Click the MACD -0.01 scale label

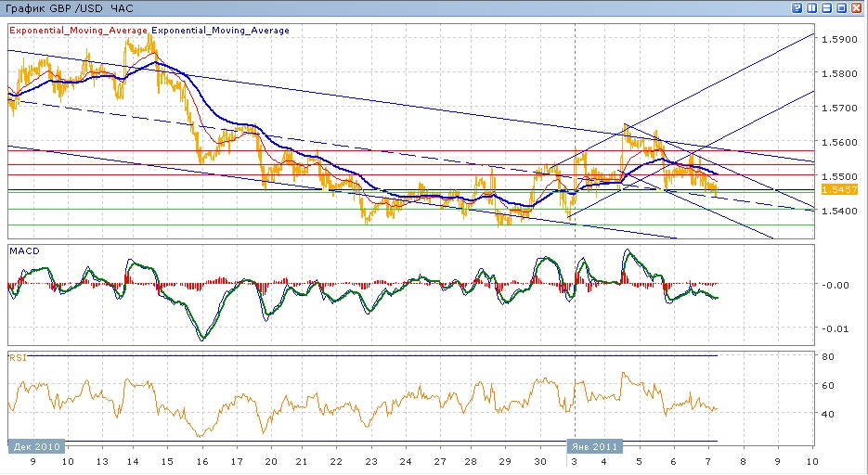coord(835,327)
